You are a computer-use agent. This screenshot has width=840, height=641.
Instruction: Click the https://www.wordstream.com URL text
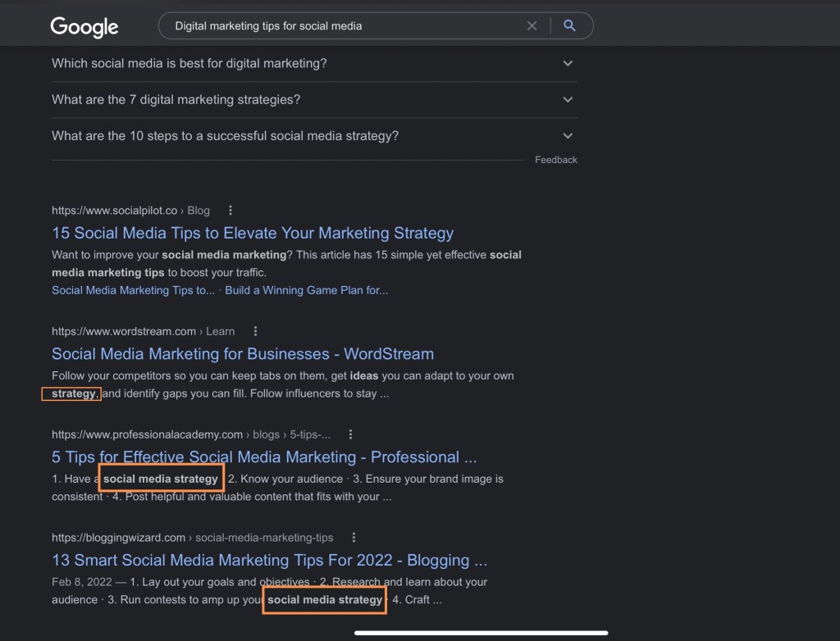pyautogui.click(x=124, y=331)
